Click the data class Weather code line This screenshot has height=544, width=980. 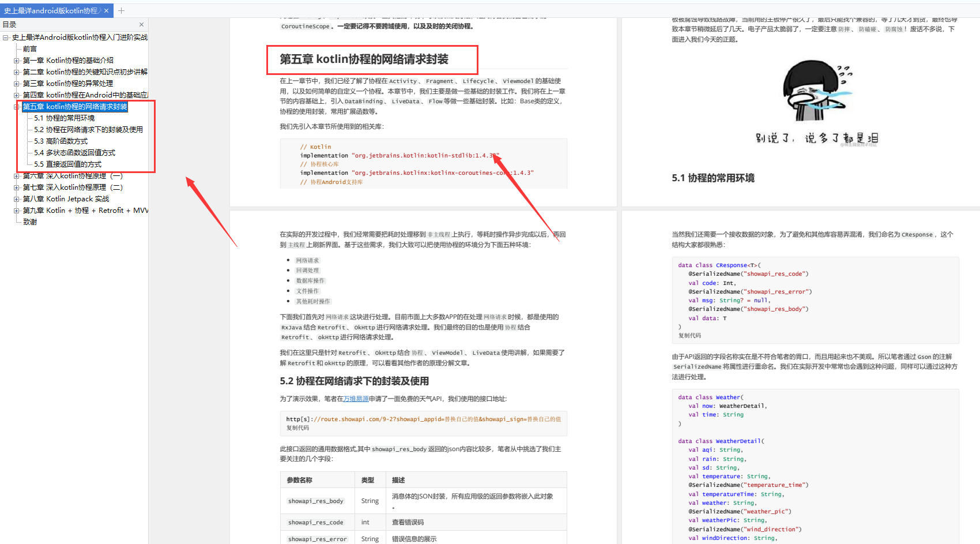[x=710, y=397]
